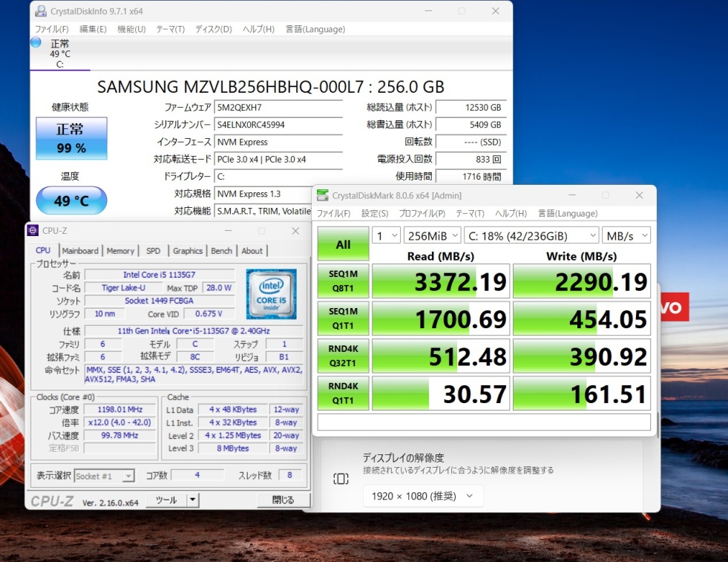Click the CrystalDiskInfo app icon in title bar

click(41, 12)
